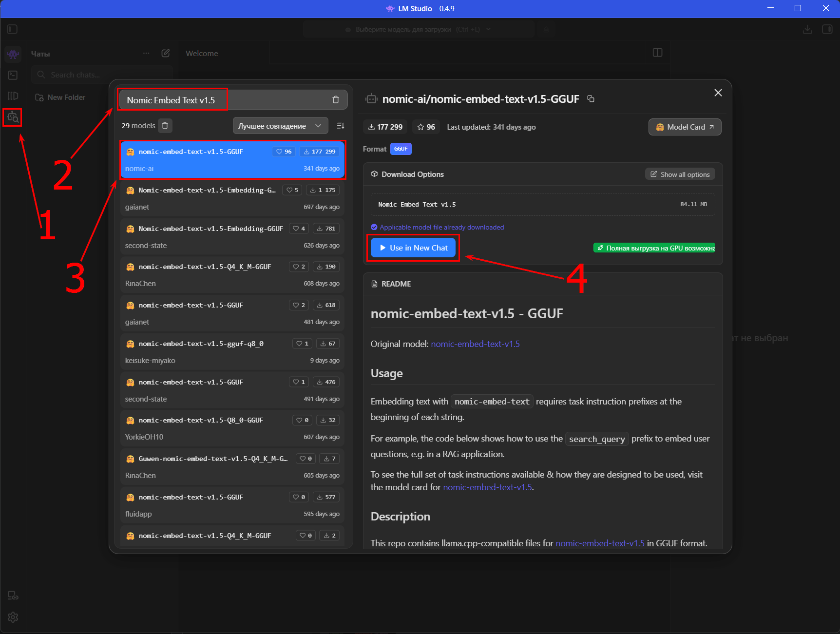Image resolution: width=840 pixels, height=634 pixels.
Task: Create a new chat with the edit icon
Action: tap(166, 53)
